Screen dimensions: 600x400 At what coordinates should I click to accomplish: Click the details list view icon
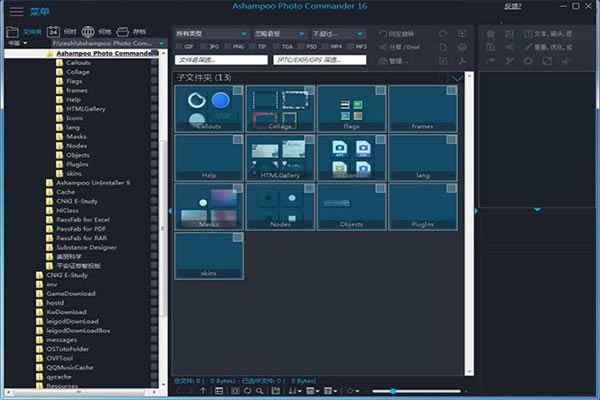pos(219,391)
